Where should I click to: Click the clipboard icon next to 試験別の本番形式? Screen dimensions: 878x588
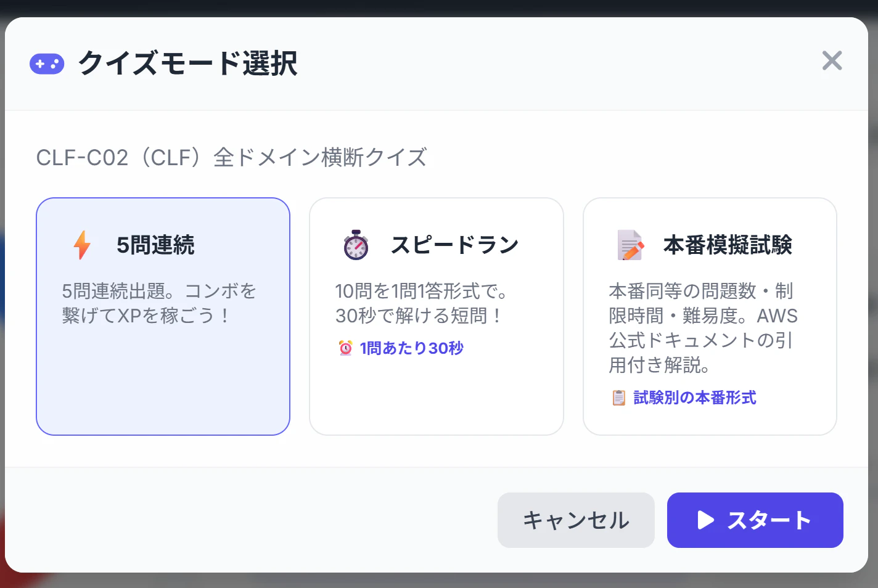pos(618,398)
